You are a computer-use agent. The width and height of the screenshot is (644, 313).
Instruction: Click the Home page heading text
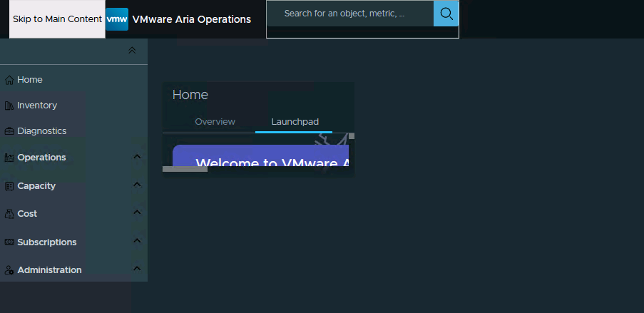(x=190, y=95)
